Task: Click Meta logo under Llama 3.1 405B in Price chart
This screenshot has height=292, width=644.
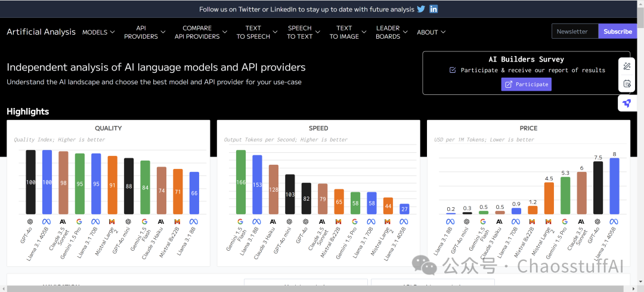Action: coord(614,221)
